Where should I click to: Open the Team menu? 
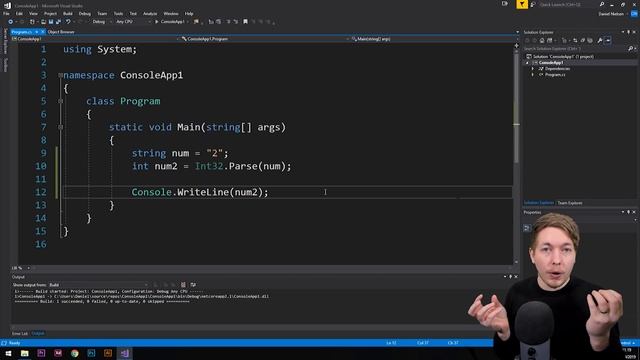(102, 13)
